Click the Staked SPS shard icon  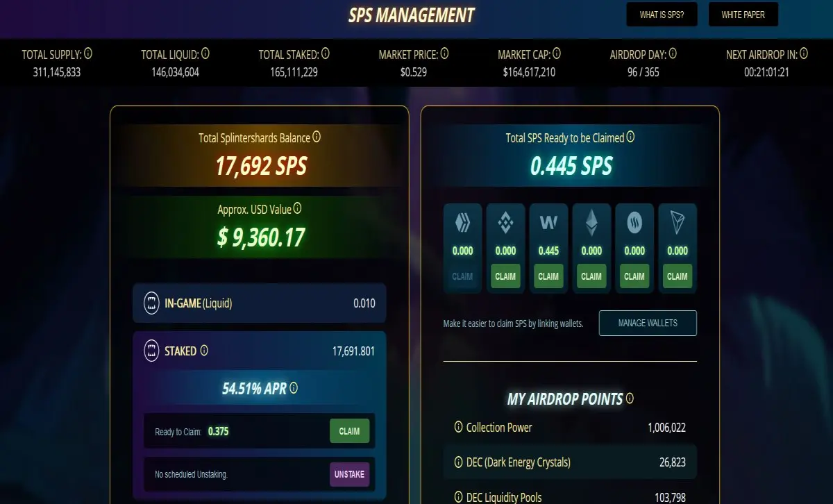point(151,351)
